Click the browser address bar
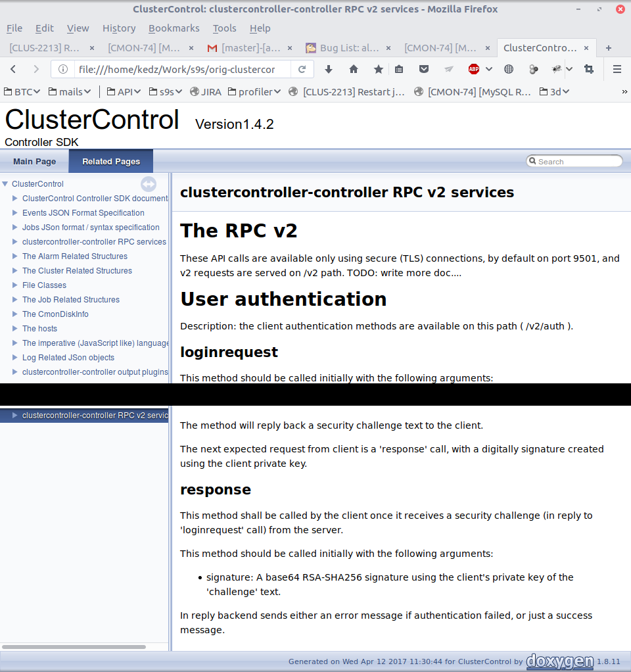 coord(183,69)
